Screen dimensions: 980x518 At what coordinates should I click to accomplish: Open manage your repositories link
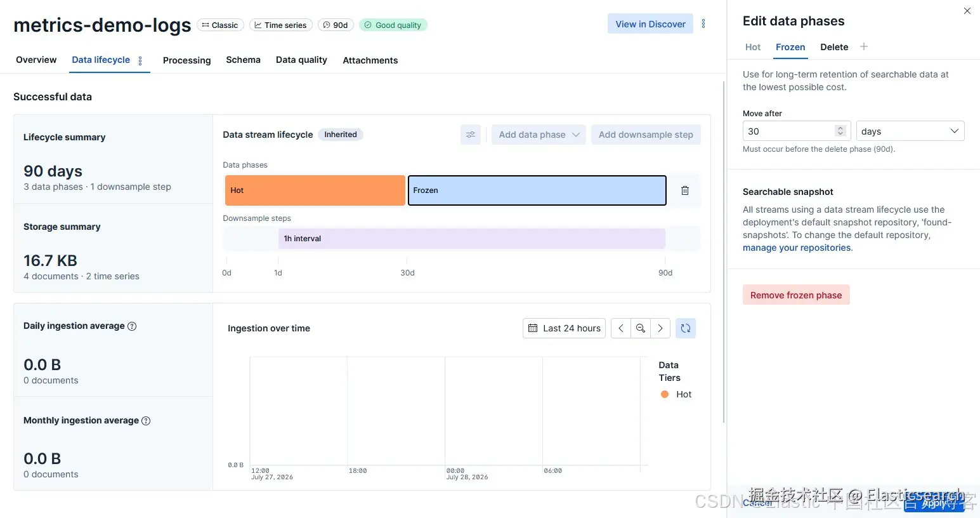click(x=797, y=248)
